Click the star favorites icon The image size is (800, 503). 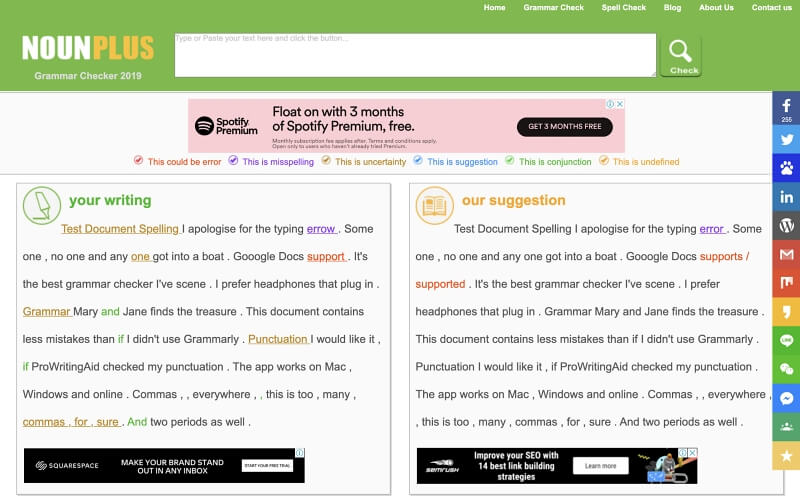(786, 456)
